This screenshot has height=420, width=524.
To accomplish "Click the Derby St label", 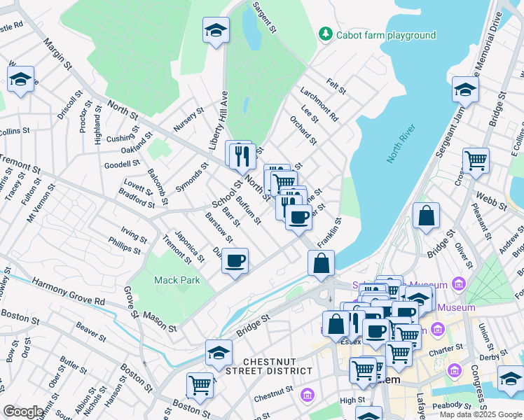I will coord(494,355).
